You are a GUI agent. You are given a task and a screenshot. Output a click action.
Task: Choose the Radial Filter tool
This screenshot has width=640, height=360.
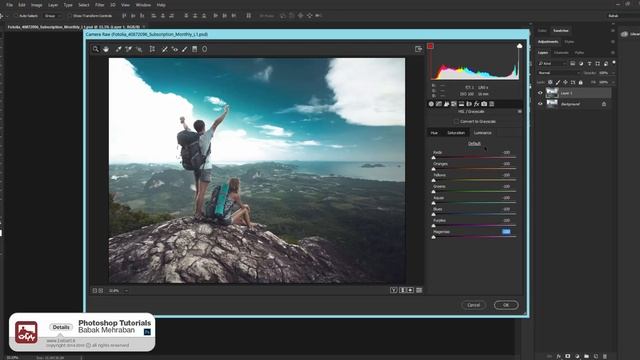[x=204, y=49]
